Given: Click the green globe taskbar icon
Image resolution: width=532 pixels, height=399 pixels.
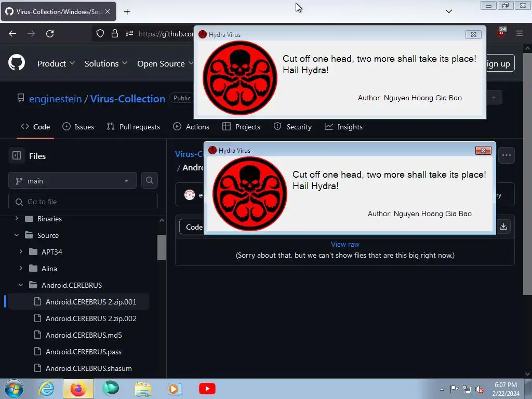Looking at the screenshot, I should coord(111,389).
